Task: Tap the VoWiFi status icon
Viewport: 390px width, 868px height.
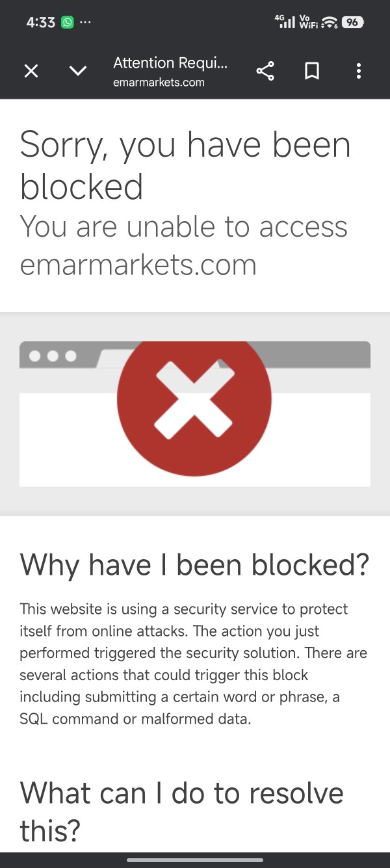Action: coord(308,22)
